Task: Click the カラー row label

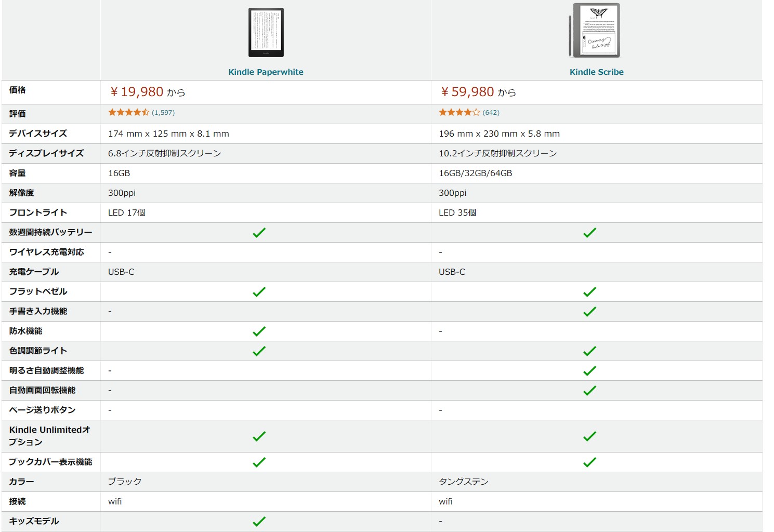Action: tap(21, 482)
